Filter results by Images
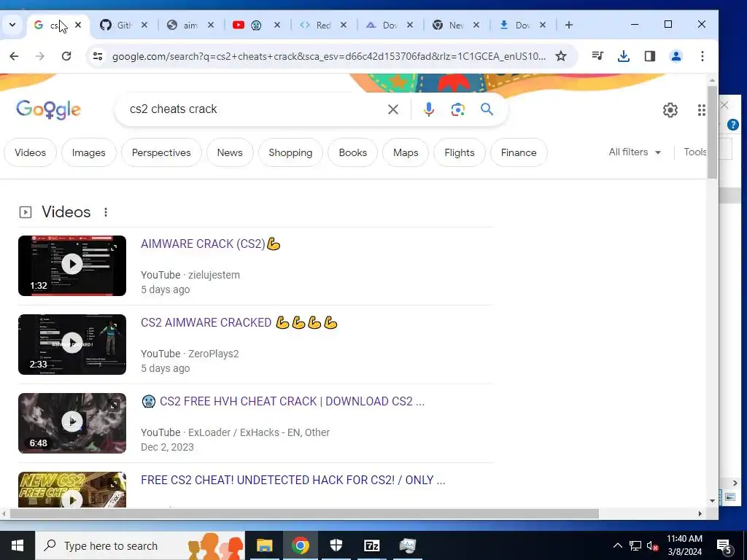The width and height of the screenshot is (747, 560). [88, 152]
